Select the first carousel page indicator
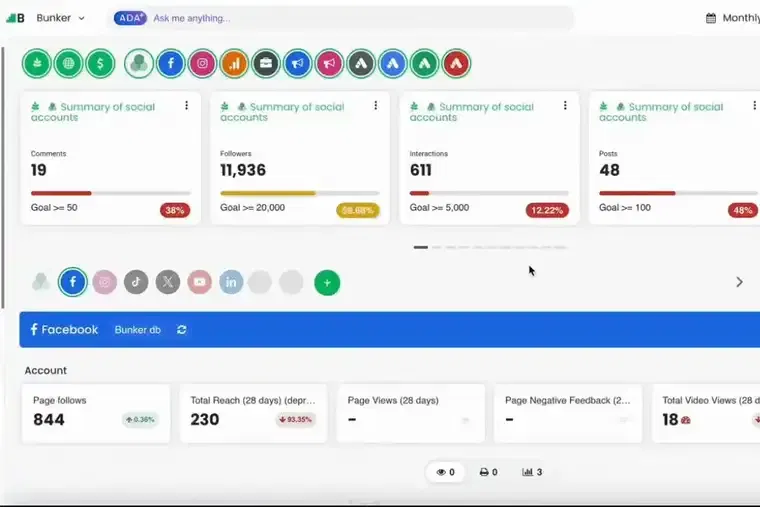 421,247
